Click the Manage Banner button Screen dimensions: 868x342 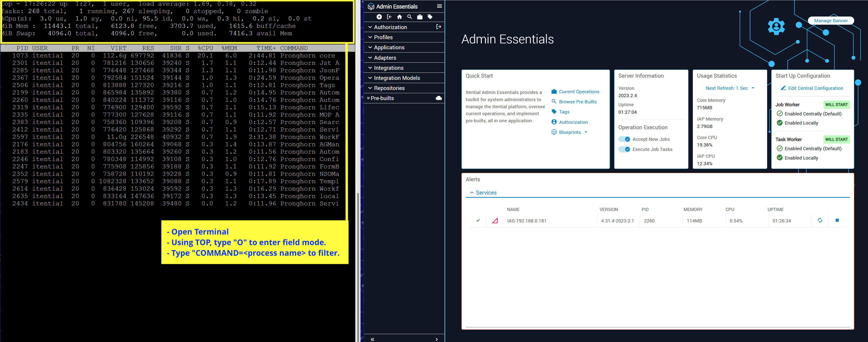(831, 20)
